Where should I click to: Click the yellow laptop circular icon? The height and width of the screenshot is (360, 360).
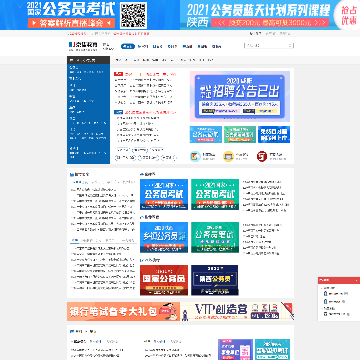(x=229, y=156)
